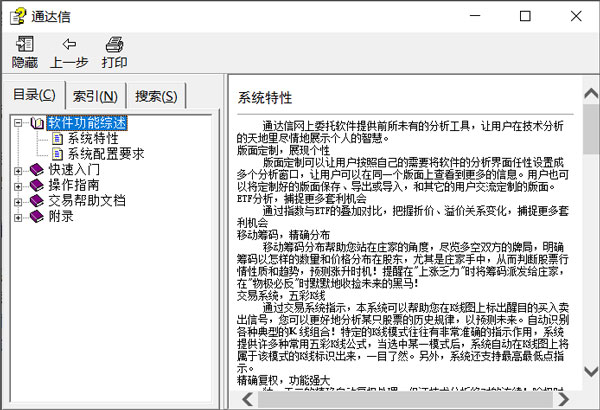Image resolution: width=600 pixels, height=410 pixels.
Task: Minimize the 通达信 help window
Action: click(x=475, y=16)
